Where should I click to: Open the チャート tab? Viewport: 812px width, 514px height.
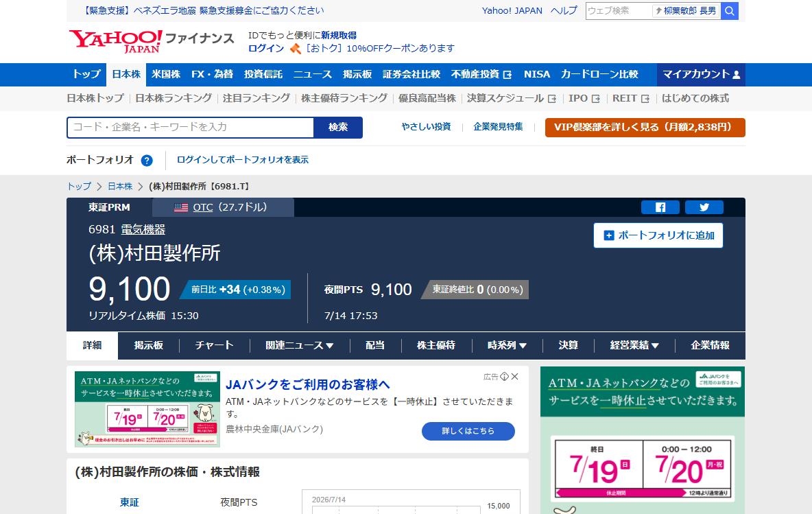tap(215, 346)
